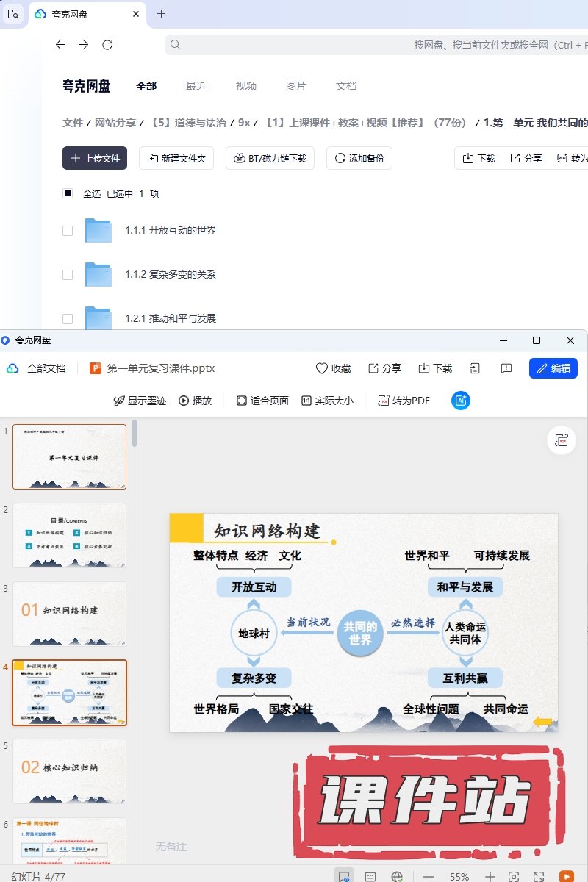
Task: Click the fullscreen icon in the status bar
Action: click(x=539, y=876)
